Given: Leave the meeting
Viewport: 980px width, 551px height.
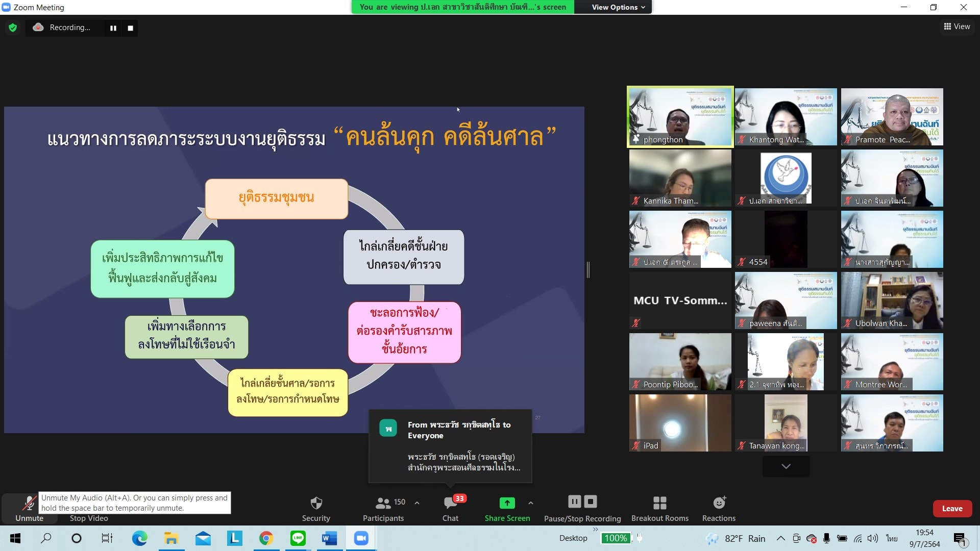Looking at the screenshot, I should 952,509.
